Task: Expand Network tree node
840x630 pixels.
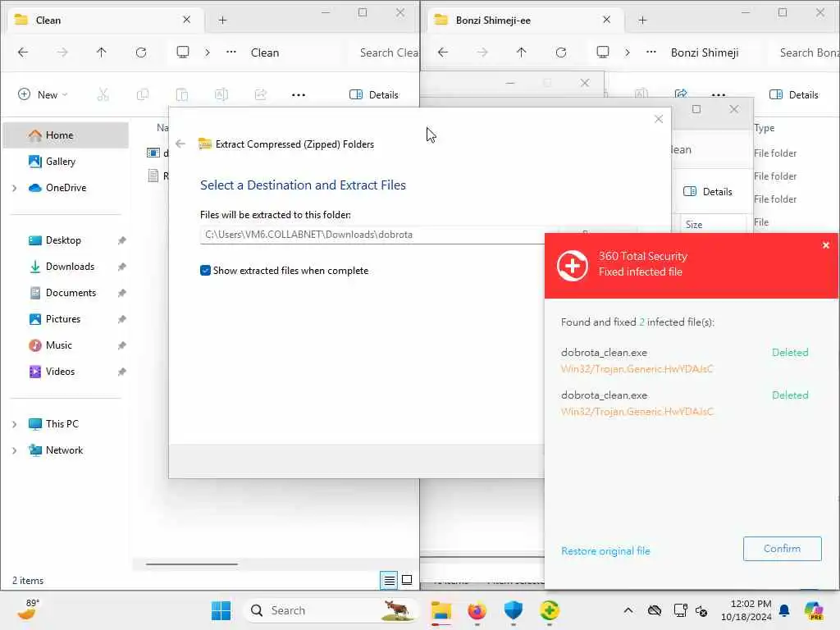Action: 15,450
